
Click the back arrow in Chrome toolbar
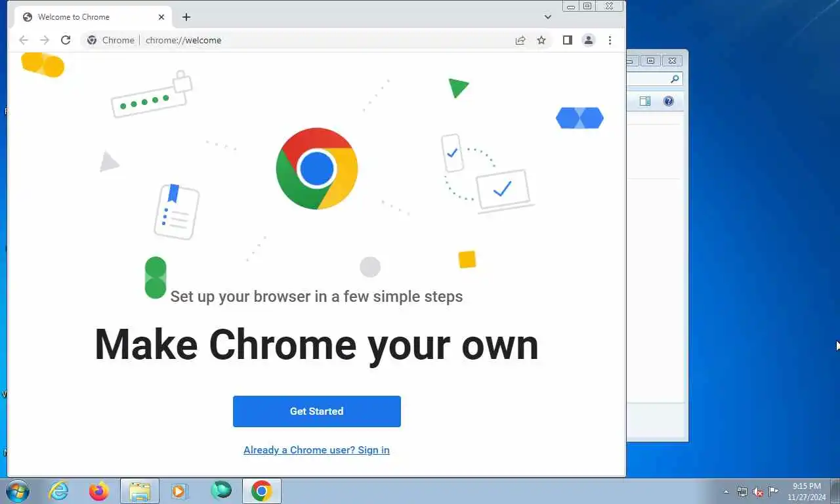(24, 40)
